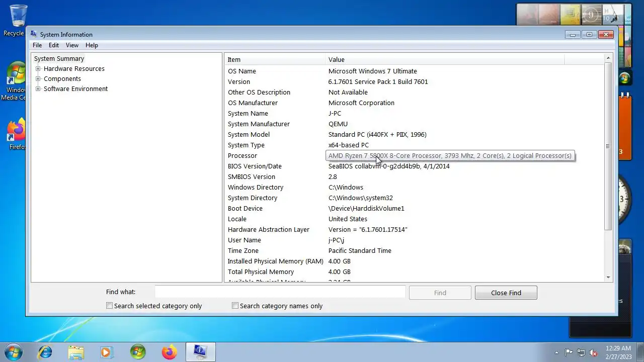
Task: Open the Action Center flag in the tray
Action: (569, 352)
